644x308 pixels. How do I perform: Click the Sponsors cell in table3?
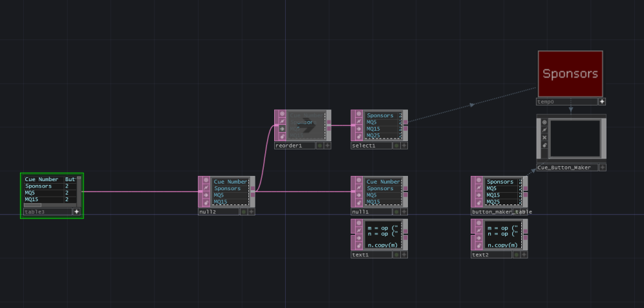39,186
